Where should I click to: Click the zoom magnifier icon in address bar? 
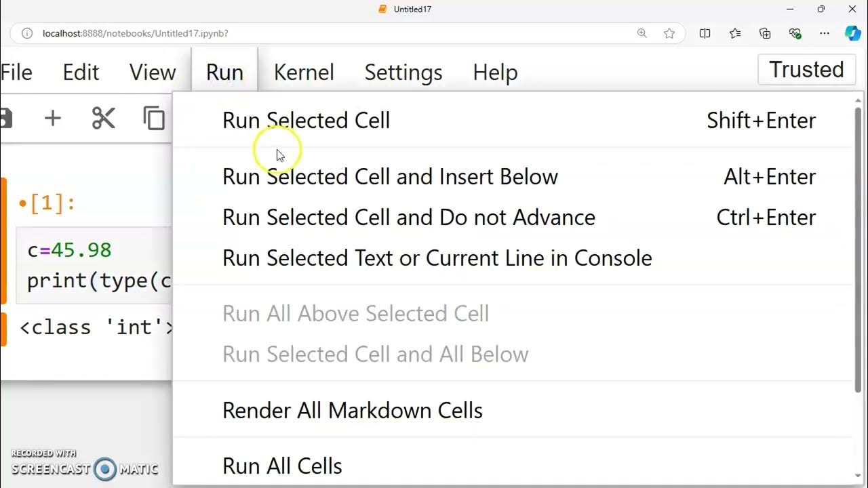tap(642, 33)
